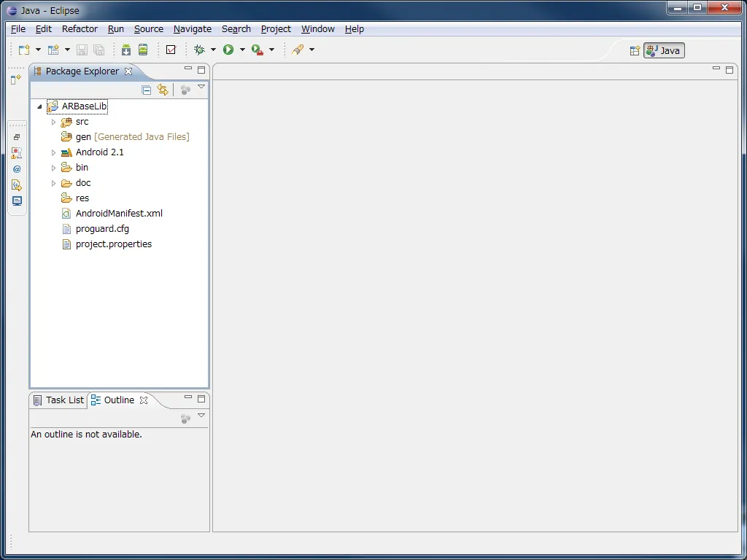This screenshot has height=560, width=747.
Task: Click the Restore icon on left trim bar
Action: click(x=17, y=137)
